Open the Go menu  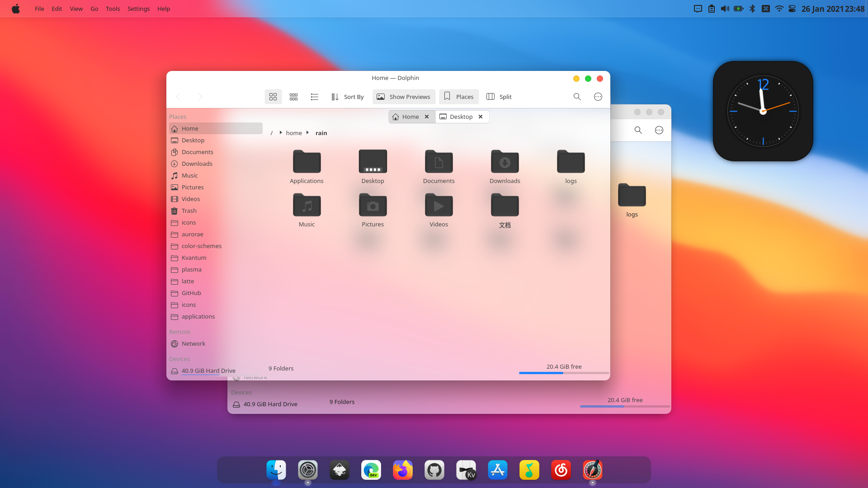click(x=94, y=9)
